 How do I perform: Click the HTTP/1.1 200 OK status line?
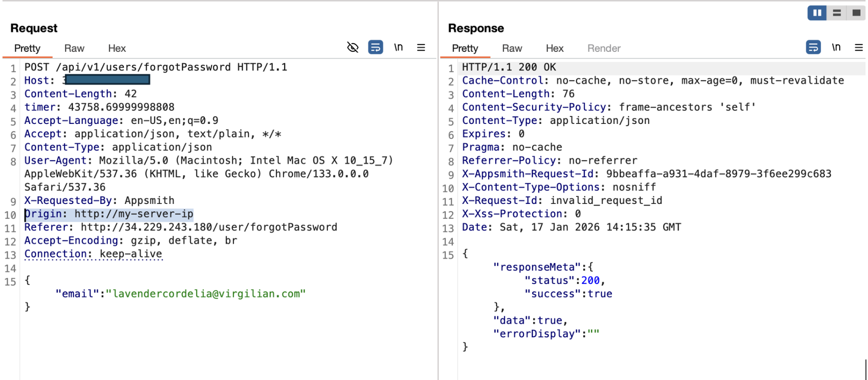[x=508, y=67]
